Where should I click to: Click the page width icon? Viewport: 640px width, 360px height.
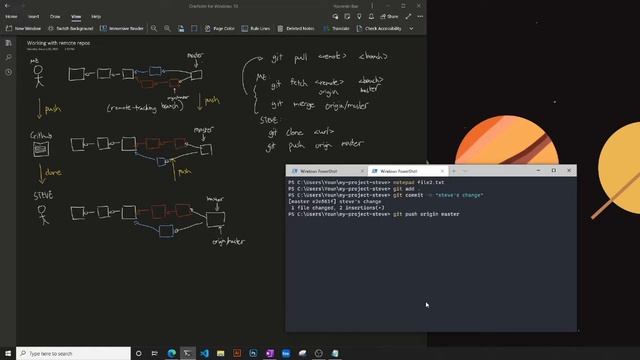pos(194,29)
